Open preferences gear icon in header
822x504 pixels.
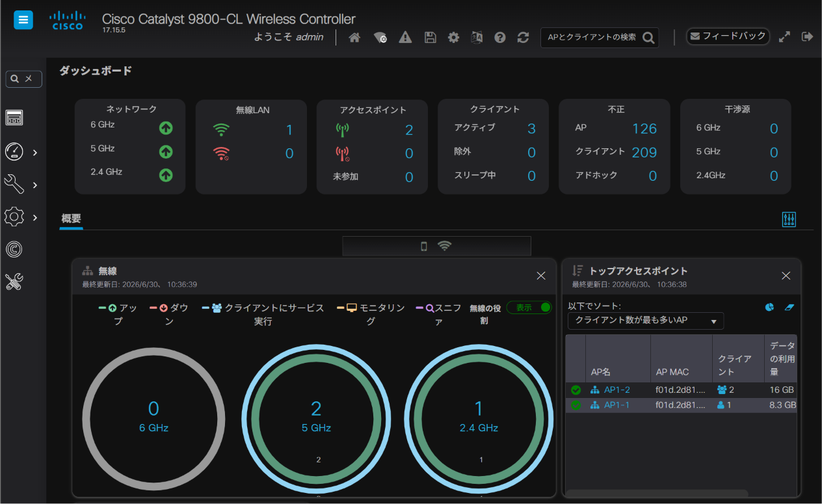454,38
